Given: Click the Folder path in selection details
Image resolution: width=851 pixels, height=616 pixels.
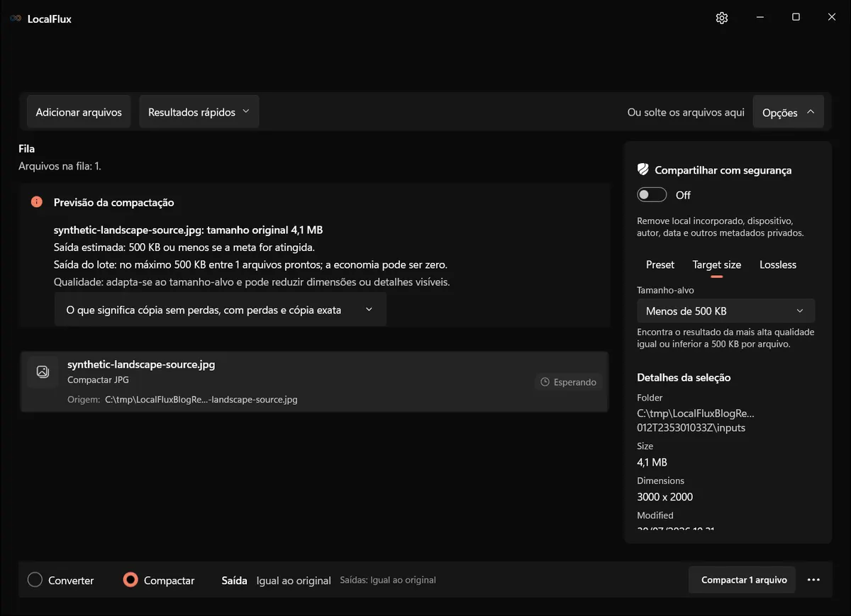Looking at the screenshot, I should 696,420.
